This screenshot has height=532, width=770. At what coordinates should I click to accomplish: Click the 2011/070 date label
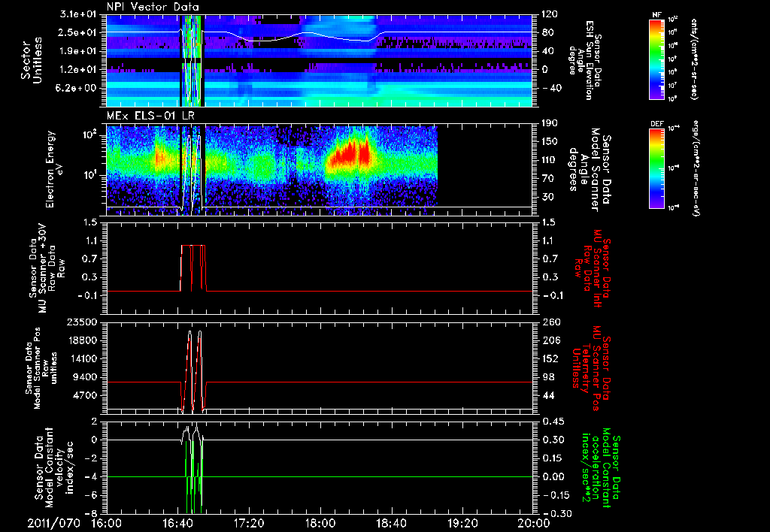[53, 523]
